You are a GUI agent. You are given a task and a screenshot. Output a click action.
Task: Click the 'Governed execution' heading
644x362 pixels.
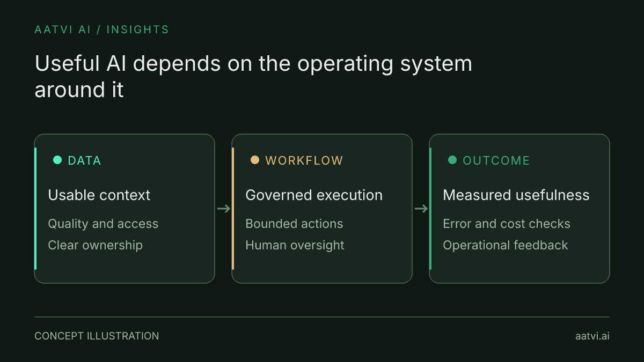click(x=314, y=195)
